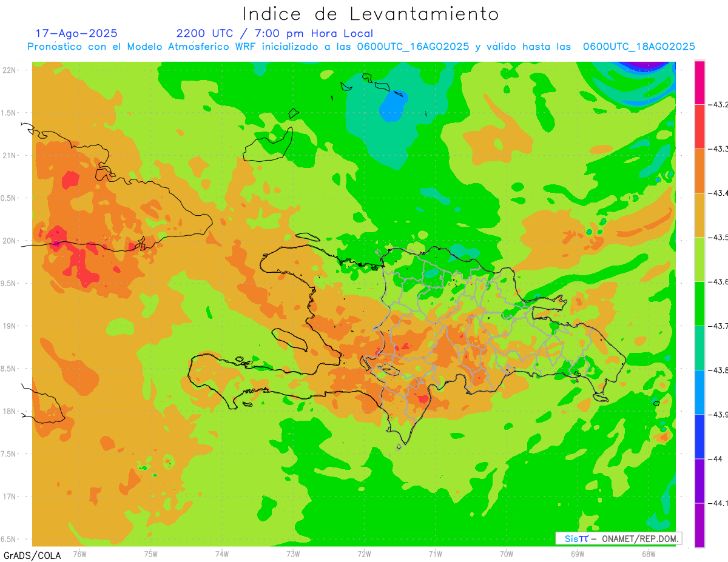Pick the magenta swatch at colorbar top
Viewport: 728px width, 562px height.
coord(699,82)
